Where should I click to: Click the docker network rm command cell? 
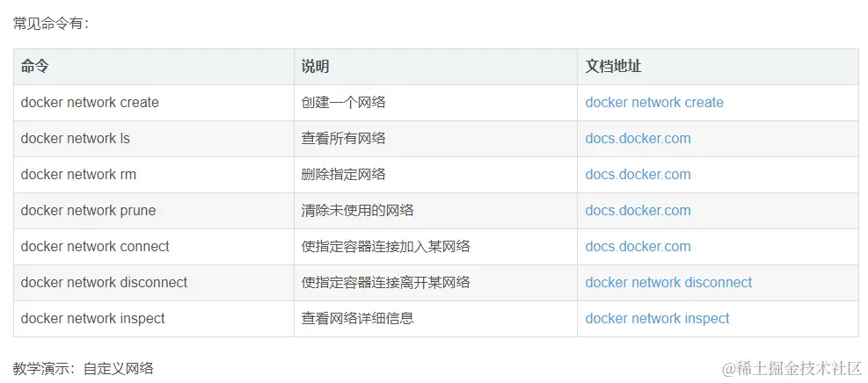[x=78, y=175]
